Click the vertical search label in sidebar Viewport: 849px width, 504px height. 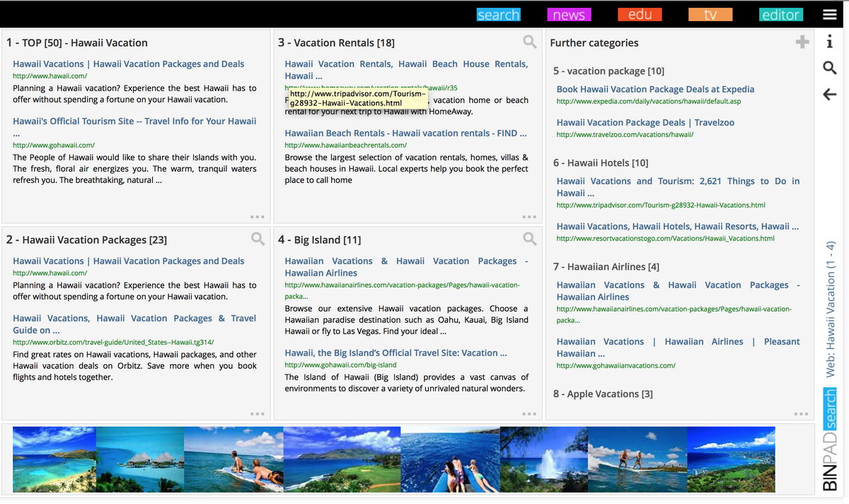pos(830,409)
